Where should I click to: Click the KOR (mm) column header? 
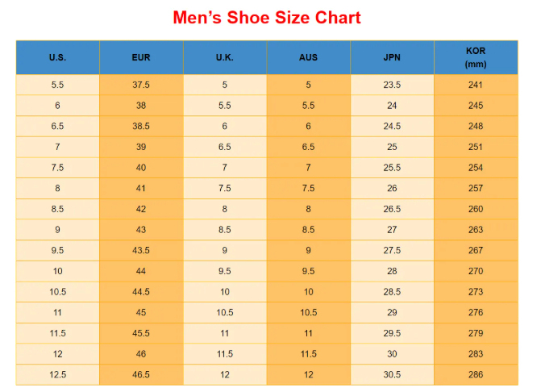pos(476,57)
